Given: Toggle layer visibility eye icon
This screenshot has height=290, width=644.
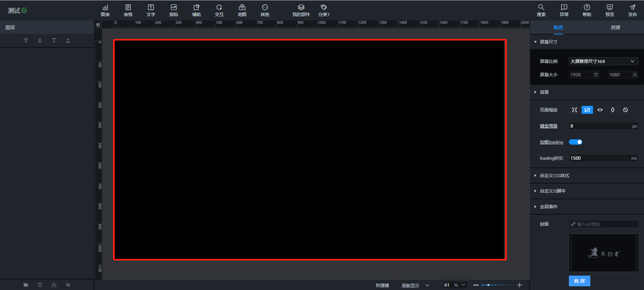Looking at the screenshot, I should pyautogui.click(x=68, y=285).
